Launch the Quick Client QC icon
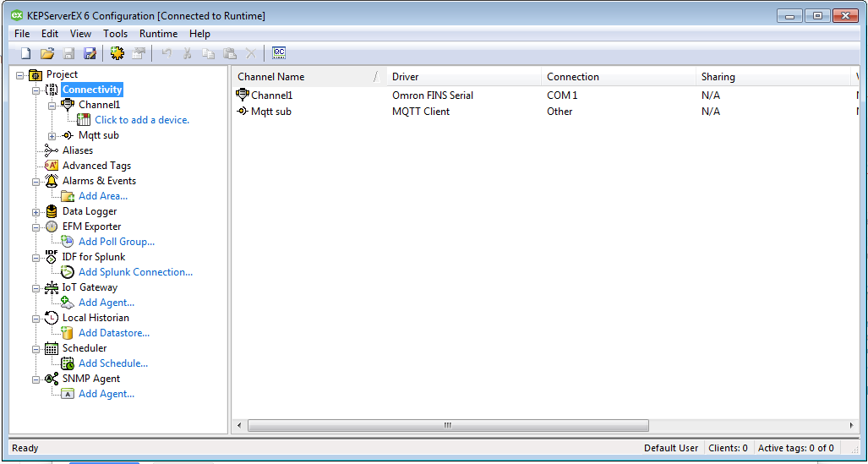 tap(279, 53)
